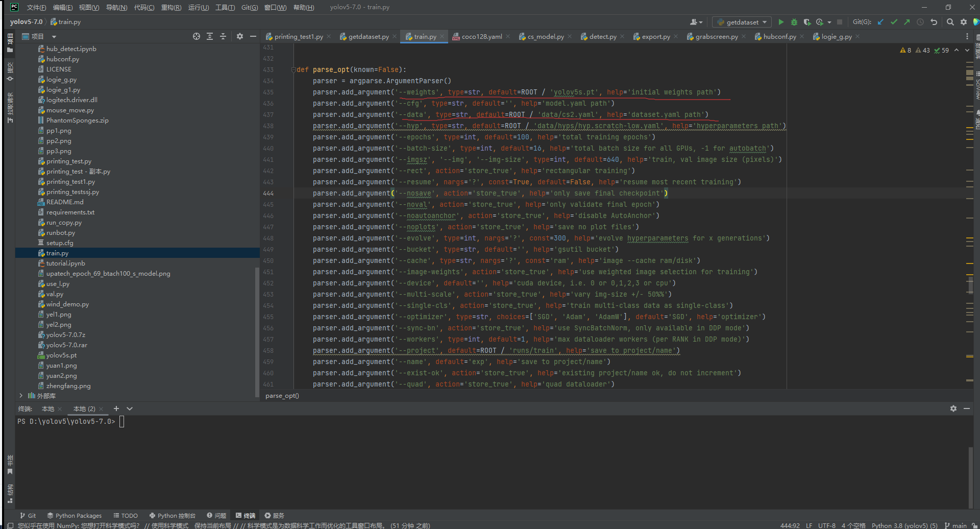Commit changes using the green checkmark icon
980x529 pixels.
[x=894, y=22]
